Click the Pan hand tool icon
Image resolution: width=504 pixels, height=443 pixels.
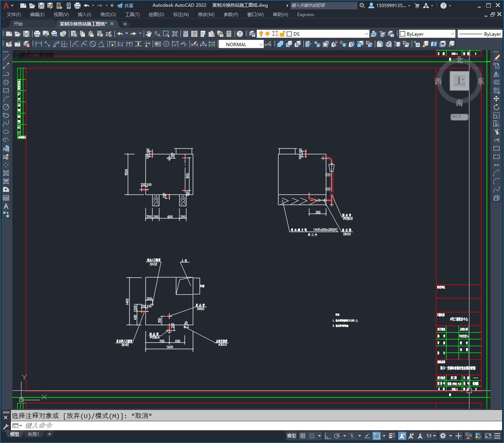[x=149, y=34]
